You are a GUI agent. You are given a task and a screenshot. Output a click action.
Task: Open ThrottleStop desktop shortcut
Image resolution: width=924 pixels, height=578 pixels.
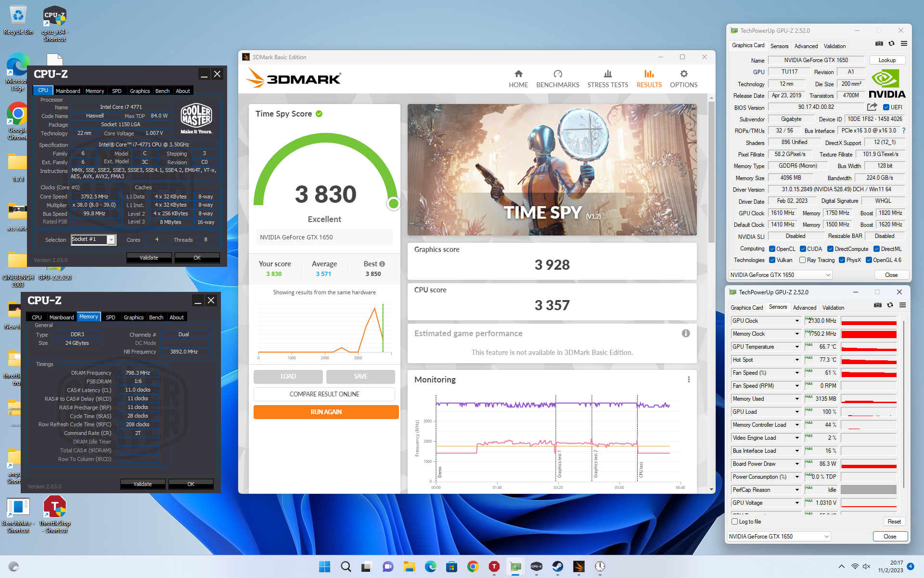pos(55,513)
